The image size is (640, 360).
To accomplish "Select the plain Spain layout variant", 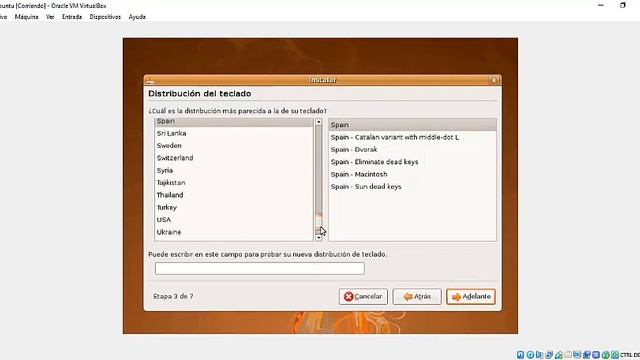I will click(x=413, y=125).
